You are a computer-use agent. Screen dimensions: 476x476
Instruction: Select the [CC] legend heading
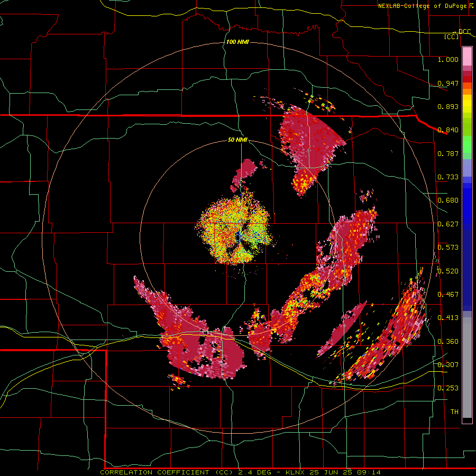click(451, 36)
